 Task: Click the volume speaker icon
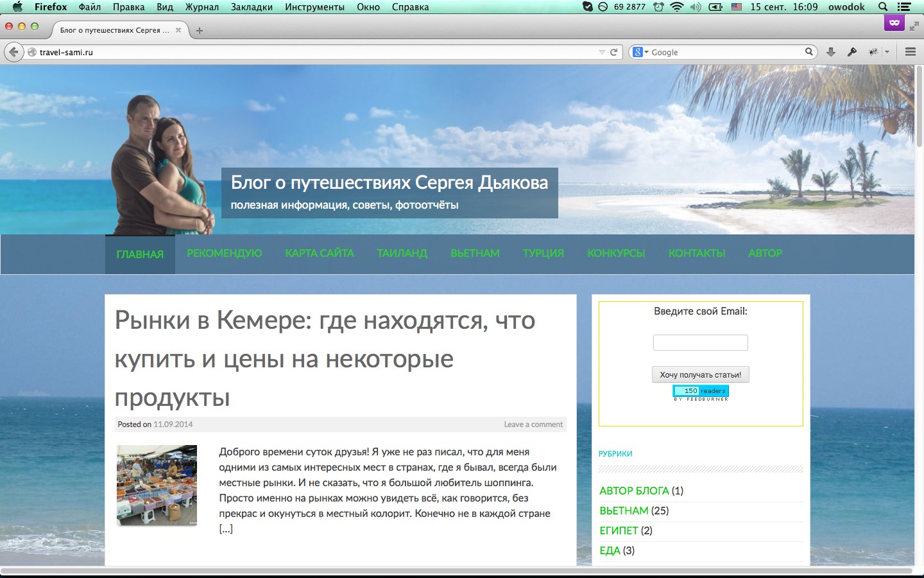(x=696, y=7)
